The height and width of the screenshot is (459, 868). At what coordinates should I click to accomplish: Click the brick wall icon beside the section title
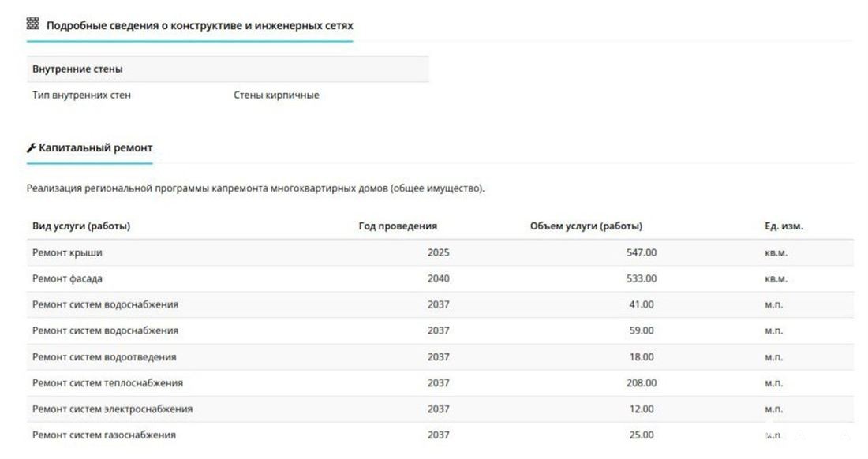[x=32, y=25]
